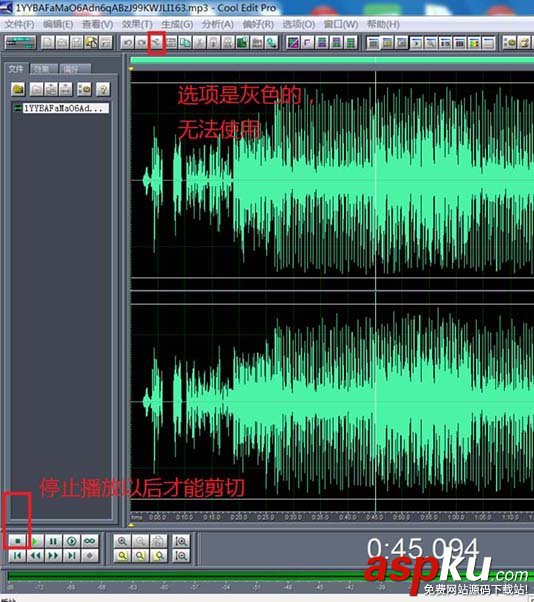Screen dimensions: 534x602
Task: Pause playback with the Pause button
Action: 53,541
